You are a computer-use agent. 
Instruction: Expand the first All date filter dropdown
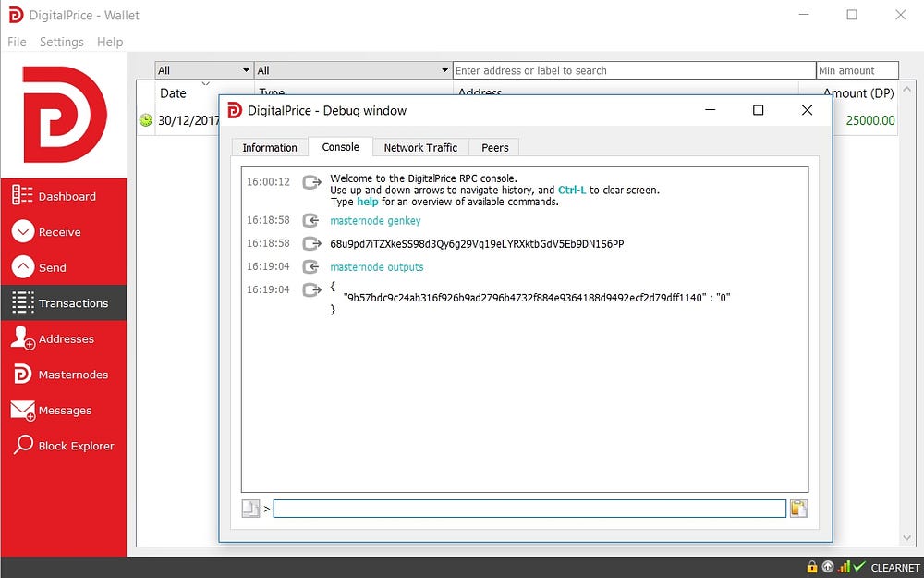[x=204, y=70]
